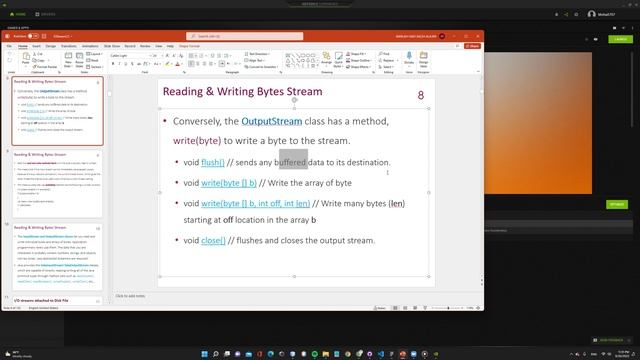Image resolution: width=640 pixels, height=360 pixels.
Task: Apply italic formatting
Action: click(120, 64)
